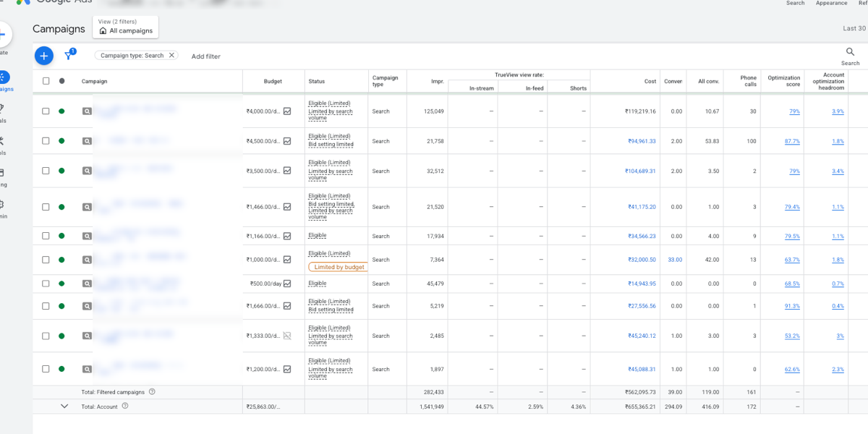Click budget chart icon beside ₹4,000.00 budget
Screen dimensions: 868x434
pyautogui.click(x=287, y=111)
